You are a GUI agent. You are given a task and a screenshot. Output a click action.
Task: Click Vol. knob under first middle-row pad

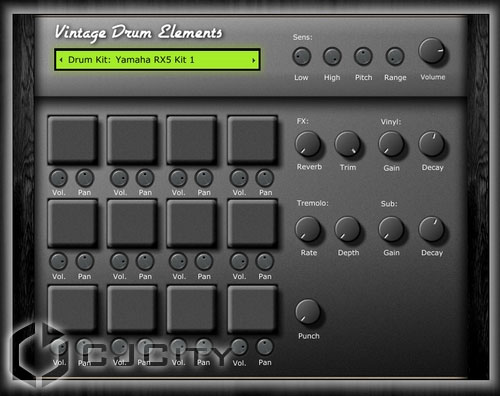click(x=58, y=261)
